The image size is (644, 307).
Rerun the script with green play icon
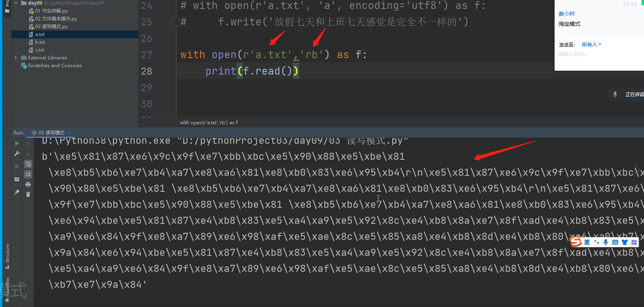(17, 143)
